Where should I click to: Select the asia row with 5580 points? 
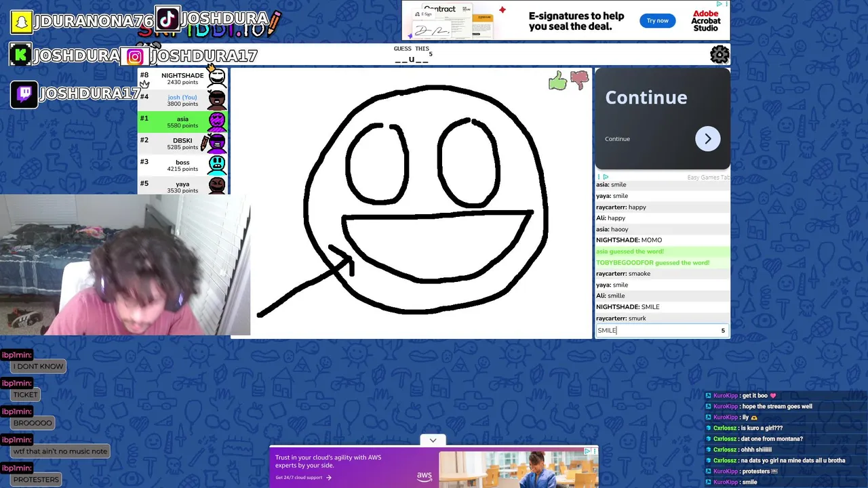point(183,122)
